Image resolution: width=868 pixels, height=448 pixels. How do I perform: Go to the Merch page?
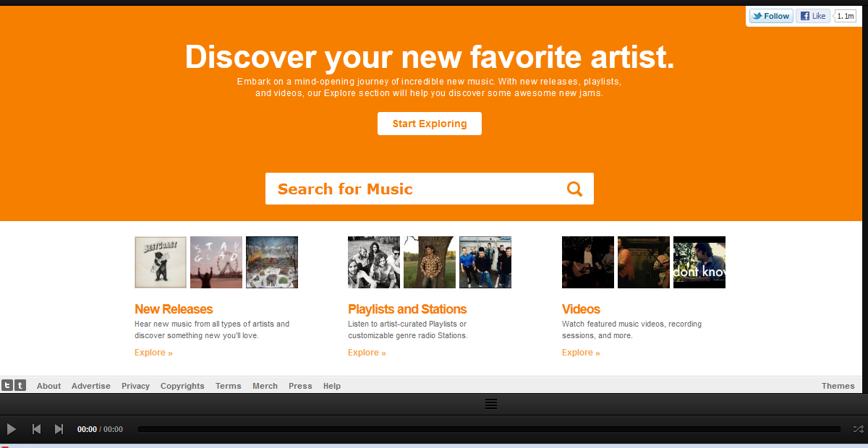coord(265,386)
